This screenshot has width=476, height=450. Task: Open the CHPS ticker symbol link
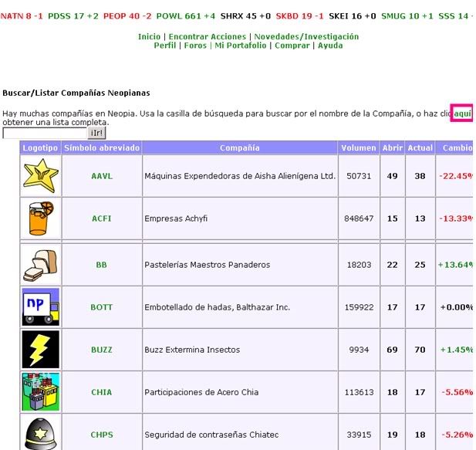click(x=102, y=435)
